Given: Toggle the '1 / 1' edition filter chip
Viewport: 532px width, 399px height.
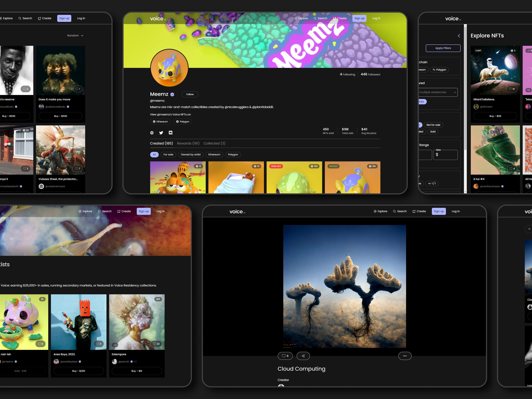Looking at the screenshot, I should pos(432,184).
